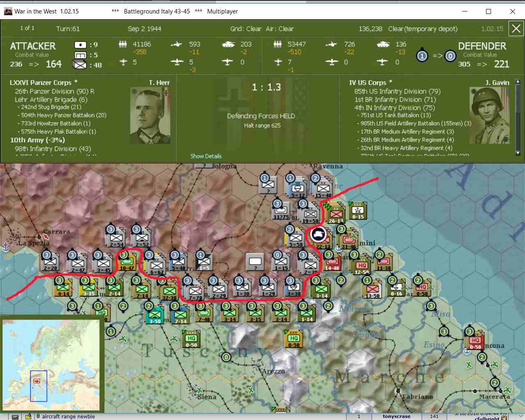Image resolution: width=525 pixels, height=420 pixels.
Task: Select the Axis counter labeled 15=48
Action: (x=323, y=189)
